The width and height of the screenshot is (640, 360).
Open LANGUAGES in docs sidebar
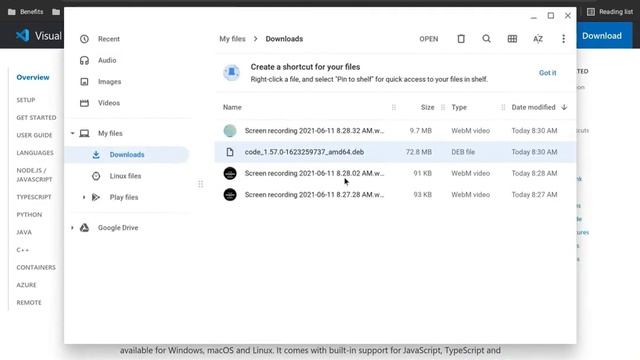35,153
